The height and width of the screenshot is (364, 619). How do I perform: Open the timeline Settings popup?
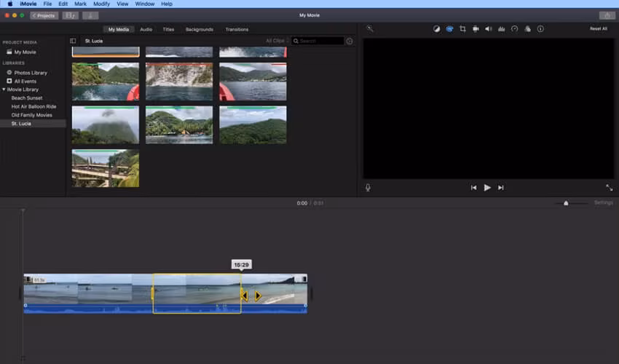coord(604,203)
